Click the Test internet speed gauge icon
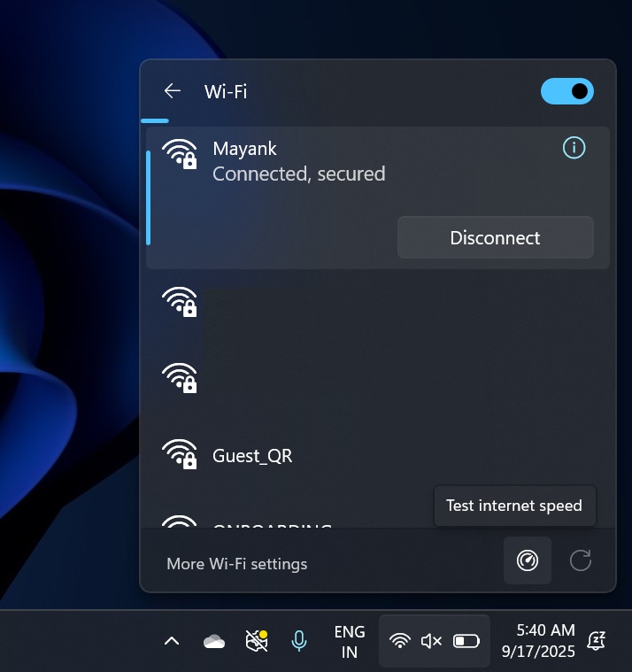 point(528,560)
